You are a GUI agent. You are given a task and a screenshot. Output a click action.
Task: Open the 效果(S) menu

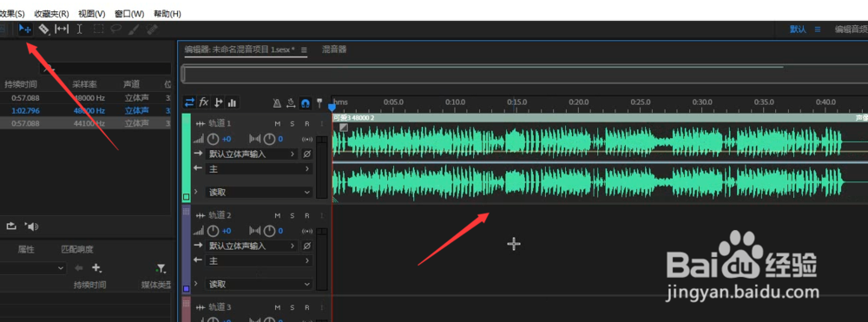11,13
